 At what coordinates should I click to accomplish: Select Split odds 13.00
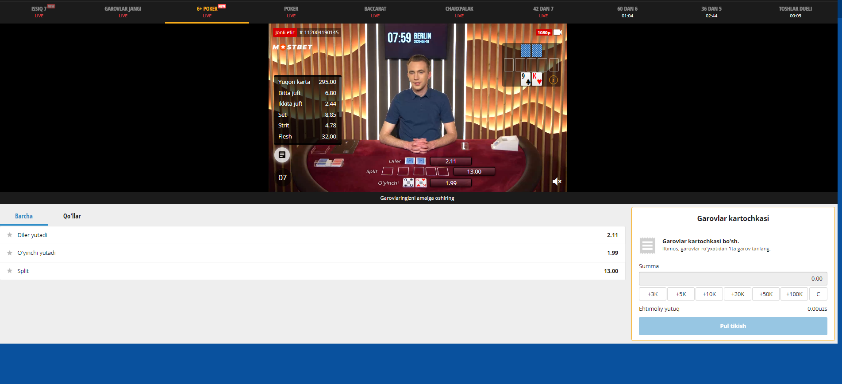pyautogui.click(x=611, y=271)
